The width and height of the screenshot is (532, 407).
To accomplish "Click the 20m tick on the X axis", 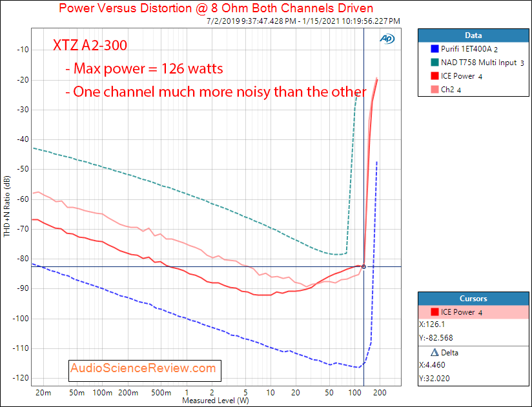I will pos(43,393).
